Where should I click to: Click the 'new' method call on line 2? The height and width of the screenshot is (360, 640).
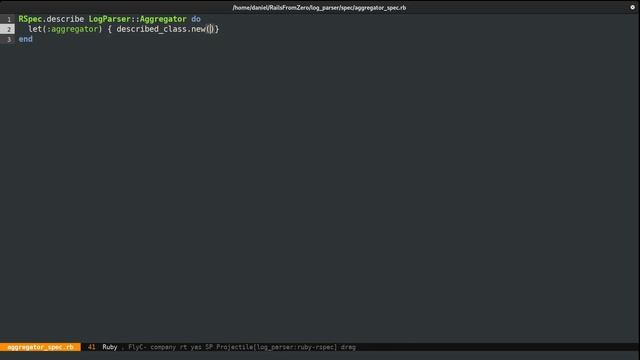click(198, 29)
